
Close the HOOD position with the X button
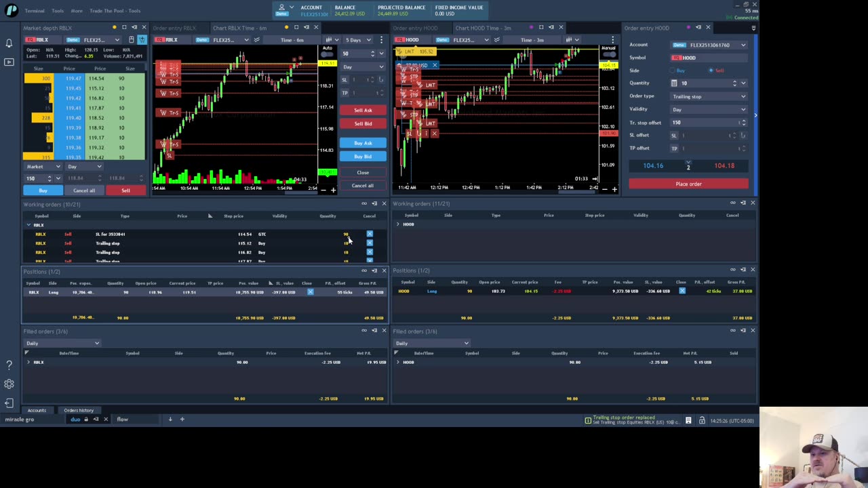click(x=682, y=291)
